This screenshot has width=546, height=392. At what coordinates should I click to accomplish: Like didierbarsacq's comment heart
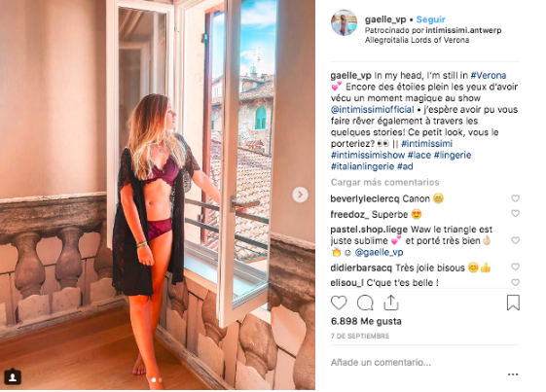pyautogui.click(x=516, y=267)
